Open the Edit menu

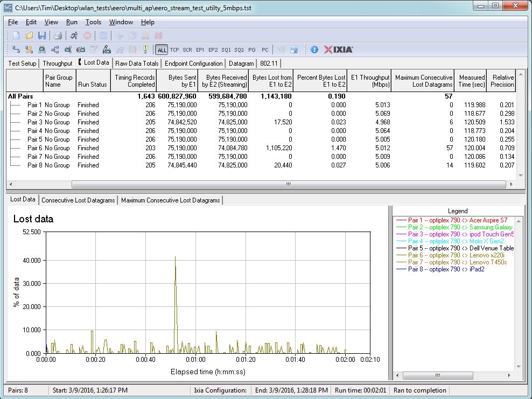coord(31,22)
